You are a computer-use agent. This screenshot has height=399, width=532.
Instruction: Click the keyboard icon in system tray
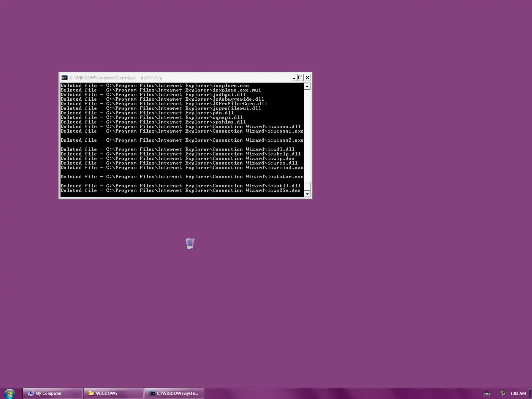[487, 394]
